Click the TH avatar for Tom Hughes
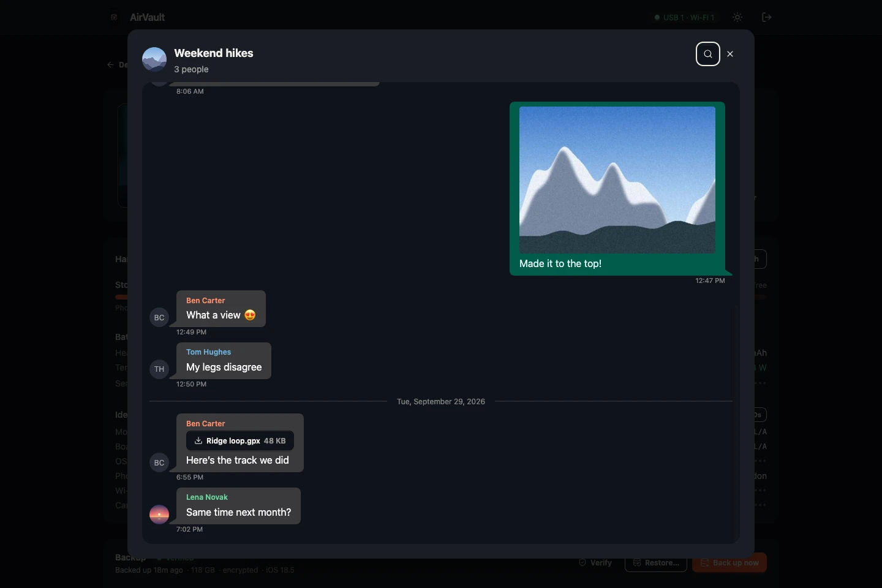The height and width of the screenshot is (588, 882). 159,369
